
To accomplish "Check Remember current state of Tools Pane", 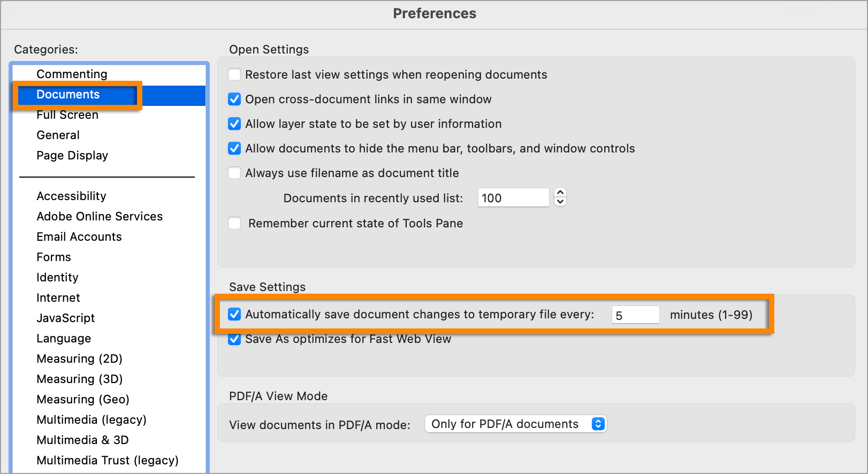I will pyautogui.click(x=234, y=223).
